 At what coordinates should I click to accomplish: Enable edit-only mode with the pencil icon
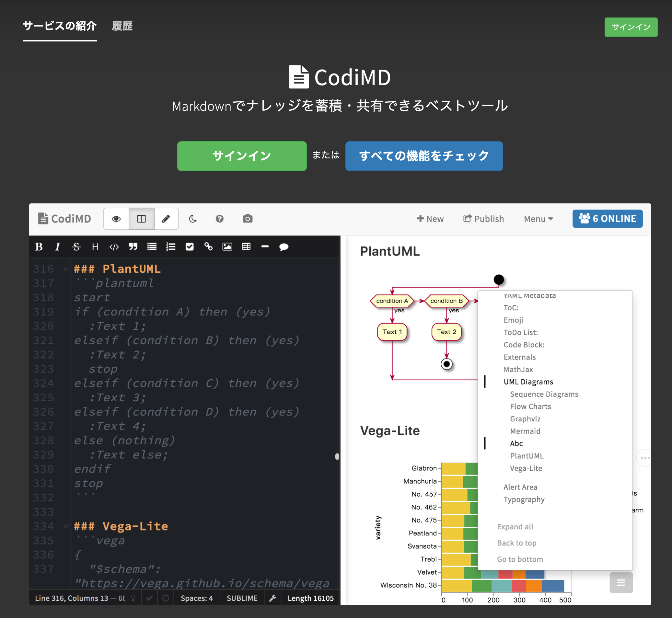[x=166, y=218]
